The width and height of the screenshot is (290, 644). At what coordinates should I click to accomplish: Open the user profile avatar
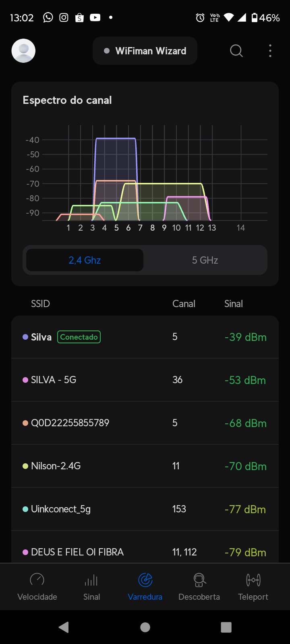pyautogui.click(x=23, y=51)
